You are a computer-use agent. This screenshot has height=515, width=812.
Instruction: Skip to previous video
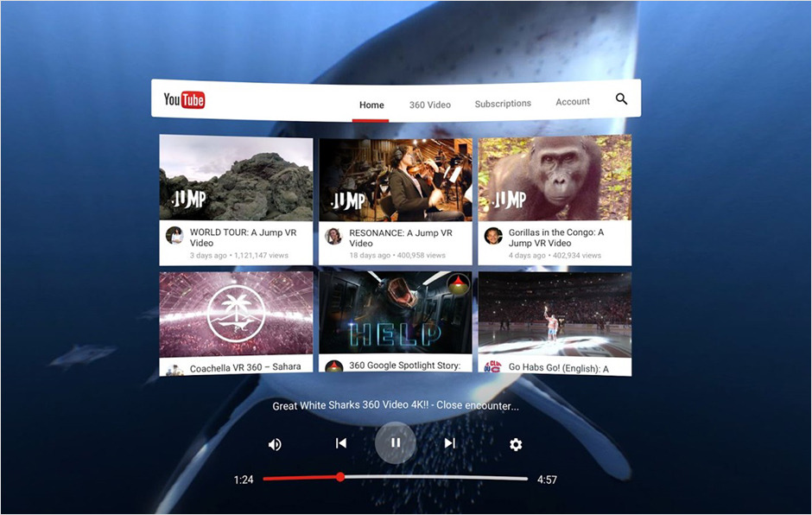coord(340,443)
